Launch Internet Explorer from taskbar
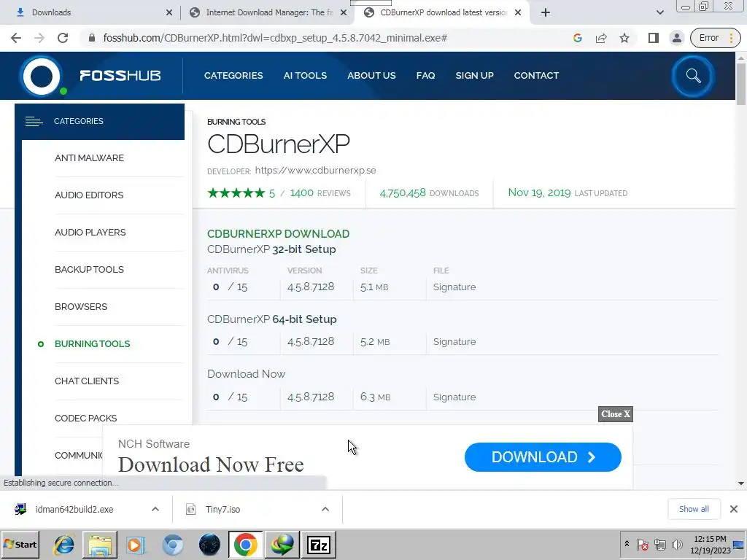 coord(64,545)
